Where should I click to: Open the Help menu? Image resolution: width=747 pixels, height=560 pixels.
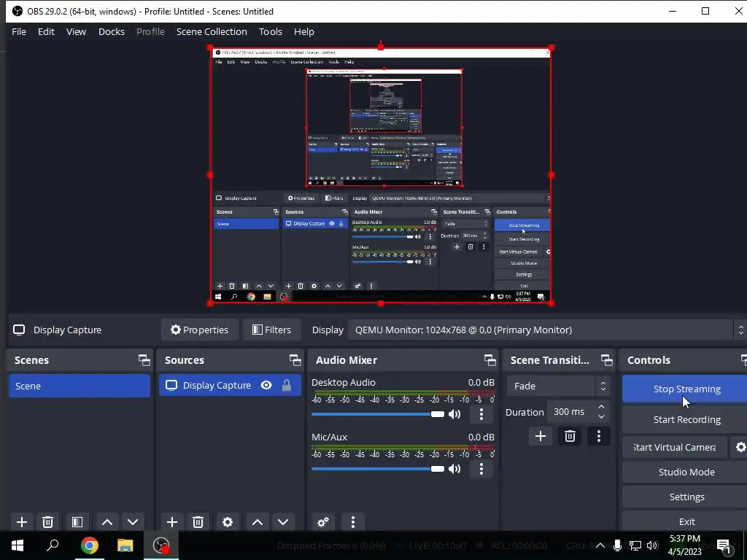point(303,31)
